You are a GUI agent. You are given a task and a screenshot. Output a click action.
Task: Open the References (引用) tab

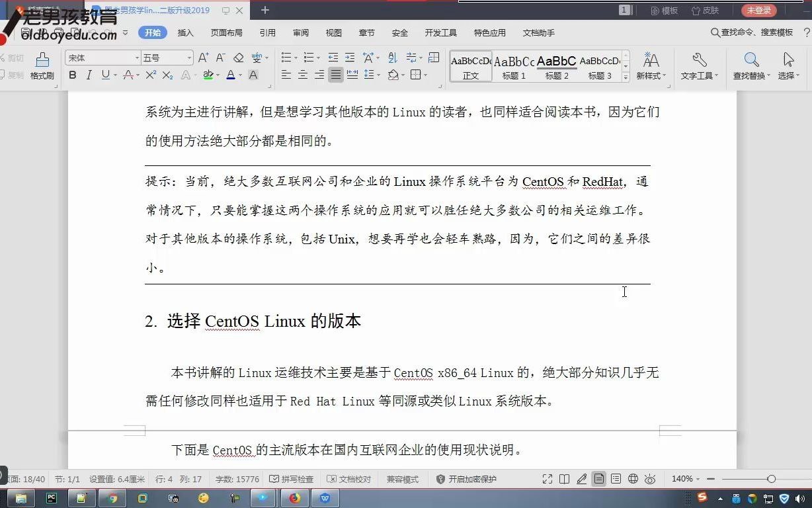tap(268, 32)
